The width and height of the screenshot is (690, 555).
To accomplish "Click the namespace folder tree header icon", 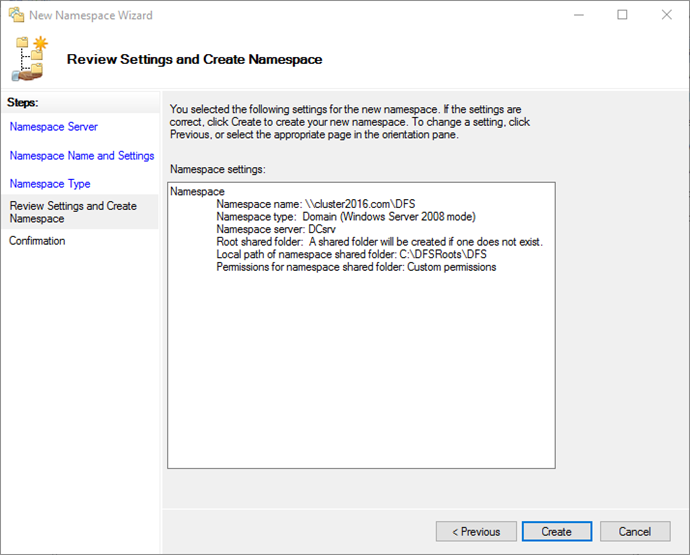I will point(30,59).
